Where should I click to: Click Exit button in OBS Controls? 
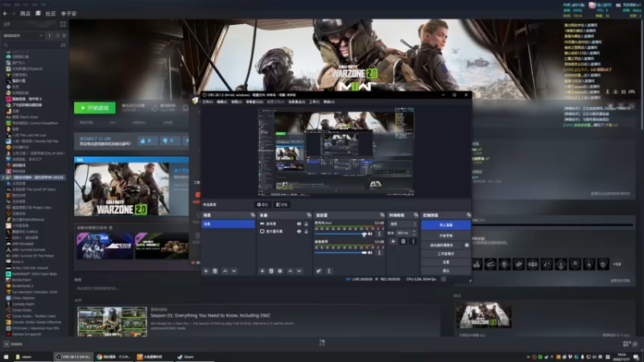tap(446, 270)
